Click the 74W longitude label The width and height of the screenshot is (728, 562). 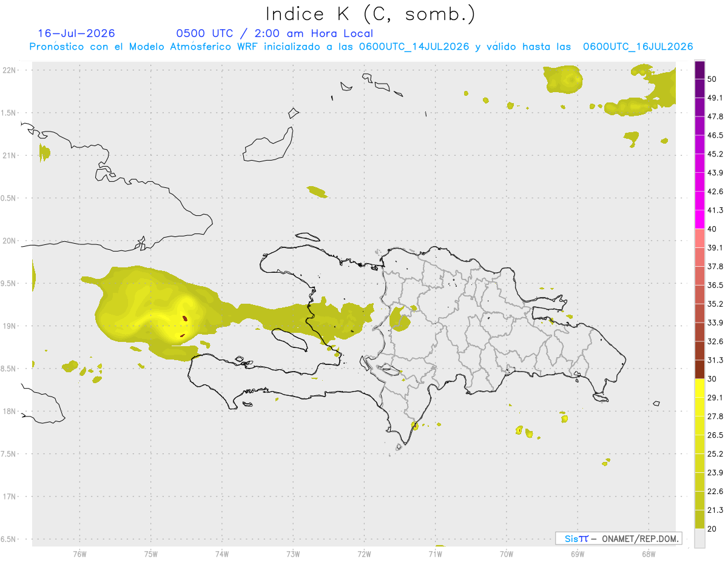tap(222, 554)
